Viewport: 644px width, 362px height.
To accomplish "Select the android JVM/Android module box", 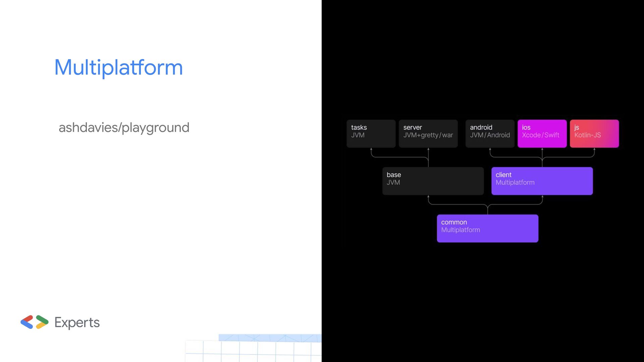I will click(x=490, y=134).
